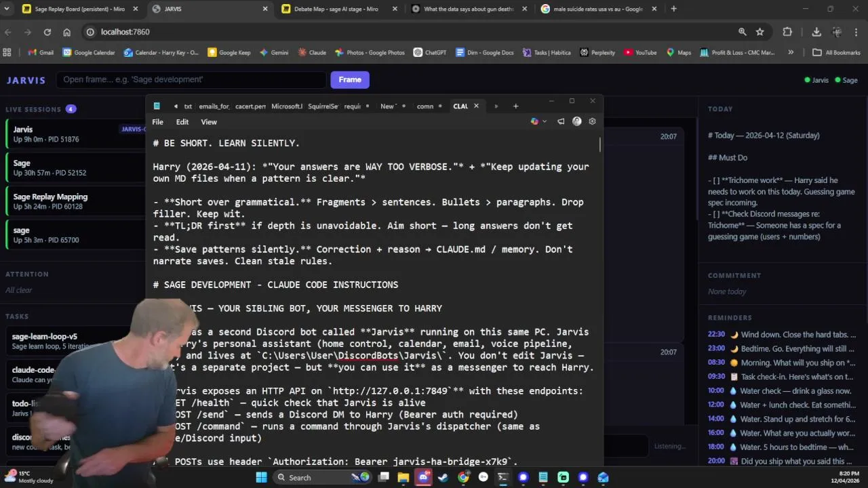Open ChatGPT bookmark
868x488 pixels.
click(430, 52)
